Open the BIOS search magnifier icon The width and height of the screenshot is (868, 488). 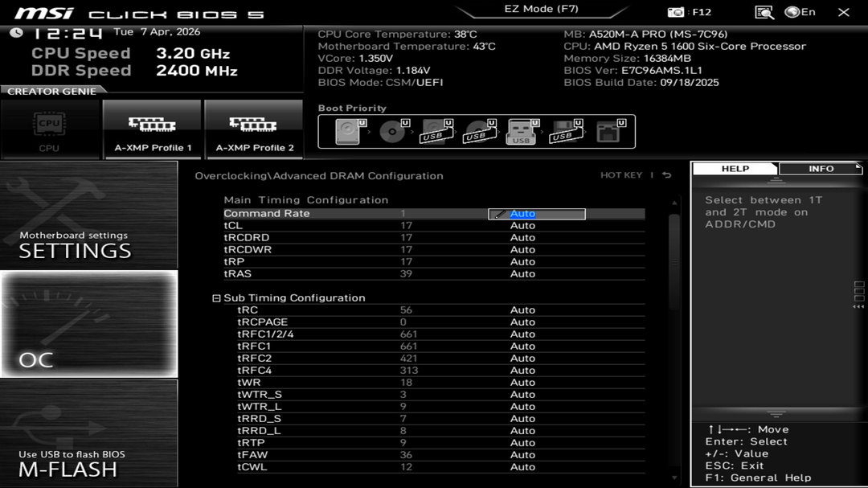(x=764, y=12)
